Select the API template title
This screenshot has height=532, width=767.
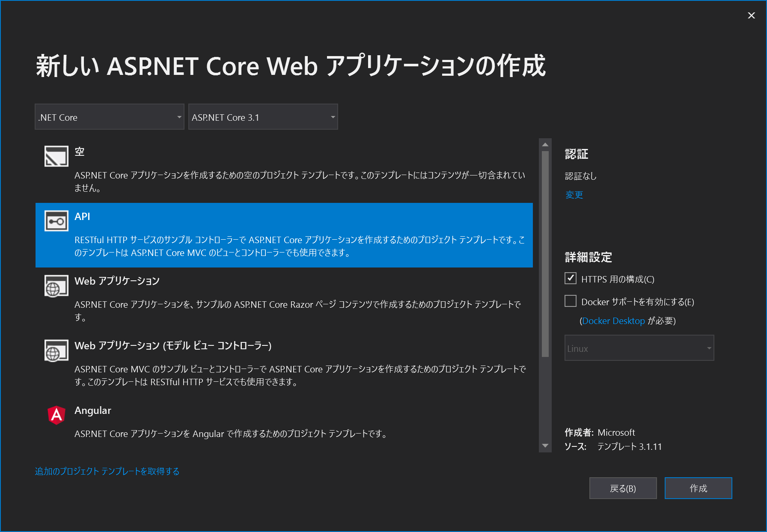(82, 217)
